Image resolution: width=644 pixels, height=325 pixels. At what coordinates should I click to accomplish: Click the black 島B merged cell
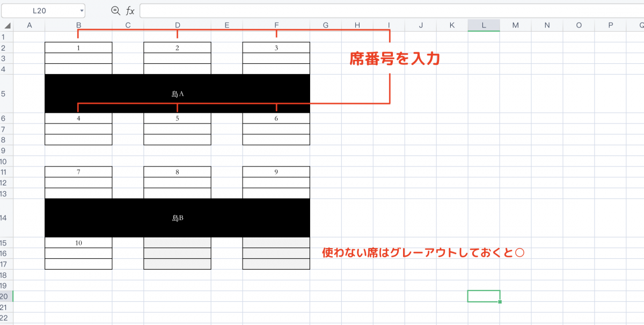[177, 218]
